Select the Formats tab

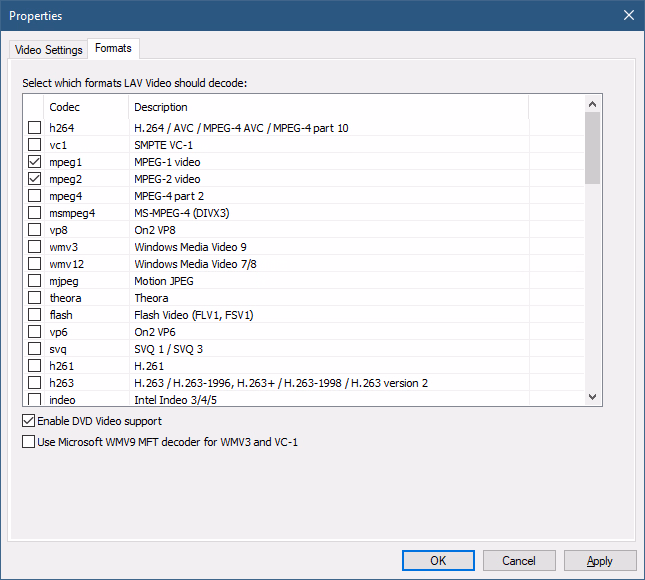pos(113,48)
